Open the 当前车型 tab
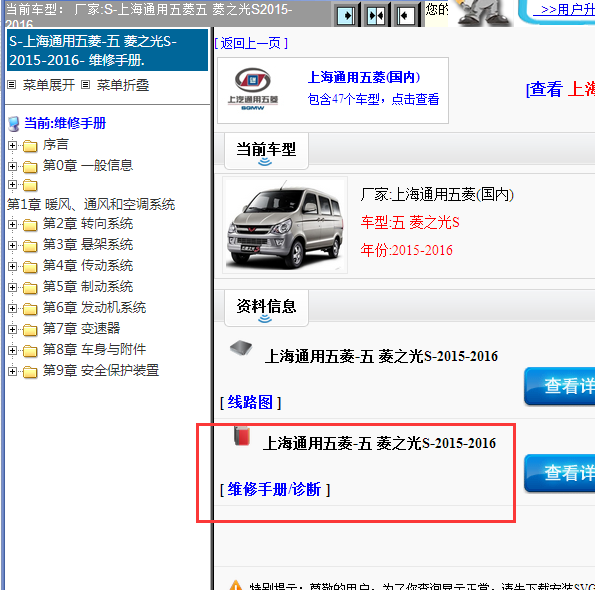 [x=266, y=151]
